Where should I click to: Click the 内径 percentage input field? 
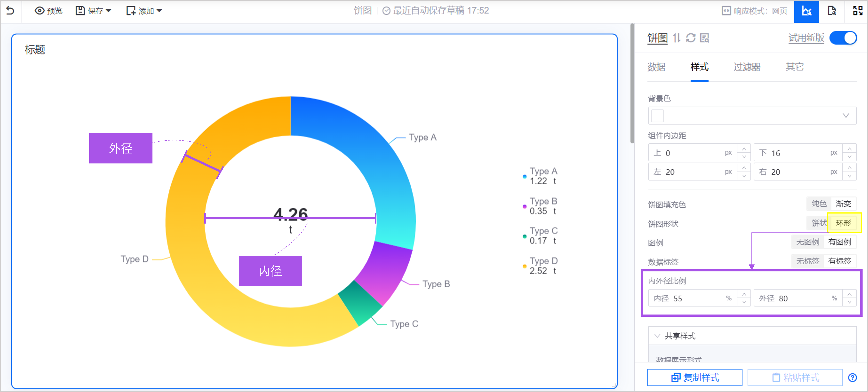coord(694,298)
